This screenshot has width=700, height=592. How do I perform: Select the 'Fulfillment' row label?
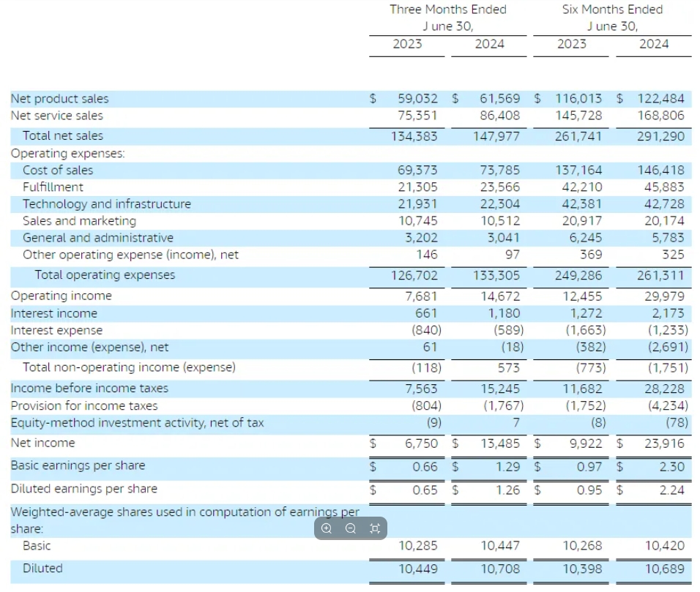point(53,187)
